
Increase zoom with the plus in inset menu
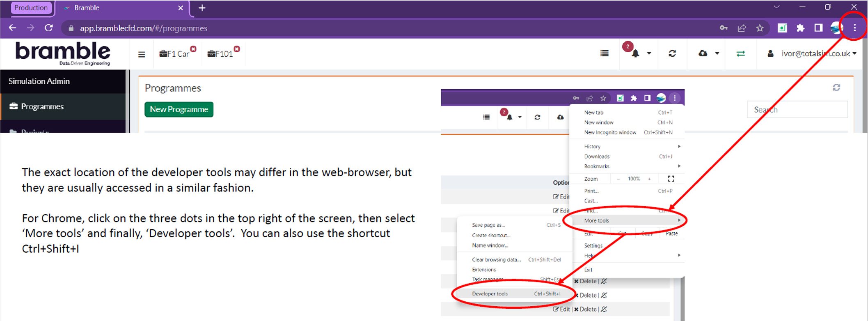650,179
